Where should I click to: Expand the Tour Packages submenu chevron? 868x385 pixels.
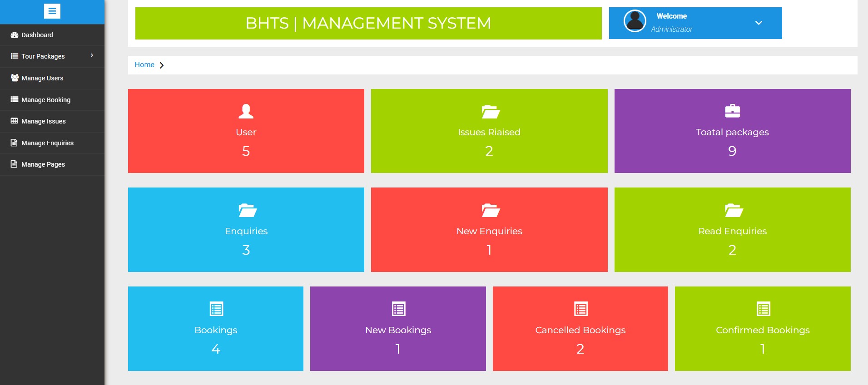(92, 55)
